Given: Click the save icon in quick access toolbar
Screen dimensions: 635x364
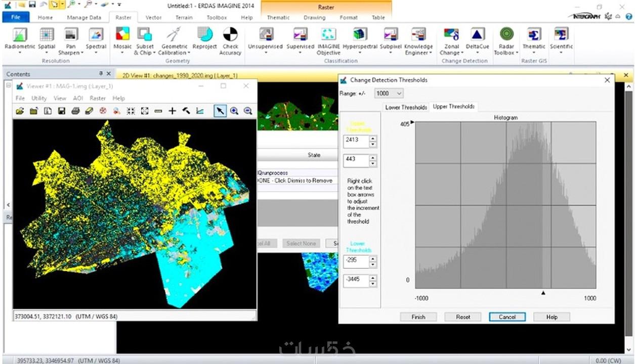Looking at the screenshot, I should pyautogui.click(x=32, y=5).
